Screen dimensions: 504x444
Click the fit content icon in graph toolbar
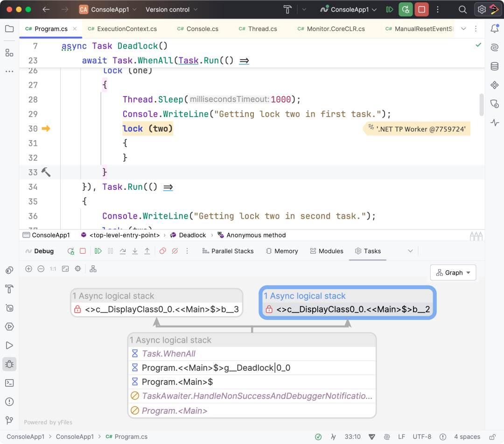(65, 269)
